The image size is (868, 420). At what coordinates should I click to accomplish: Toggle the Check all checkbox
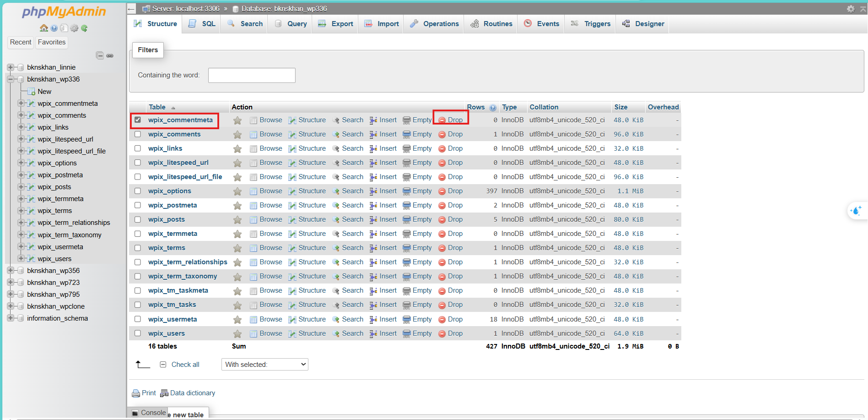tap(163, 365)
